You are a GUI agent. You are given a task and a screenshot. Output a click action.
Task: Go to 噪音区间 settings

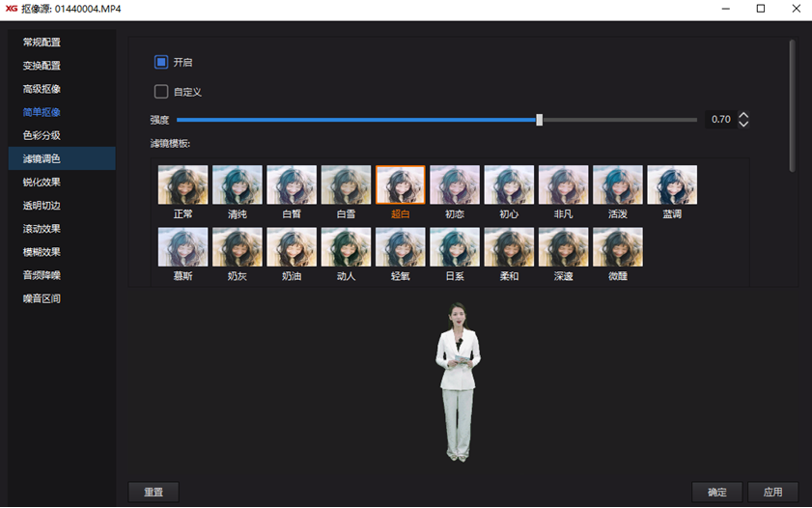(62, 298)
